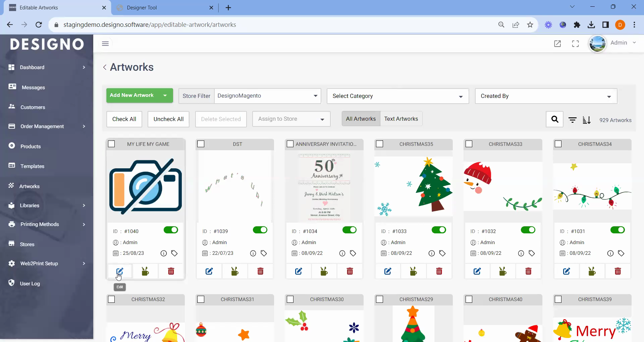Open the Assign to Store dropdown
This screenshot has height=342, width=644.
point(291,119)
